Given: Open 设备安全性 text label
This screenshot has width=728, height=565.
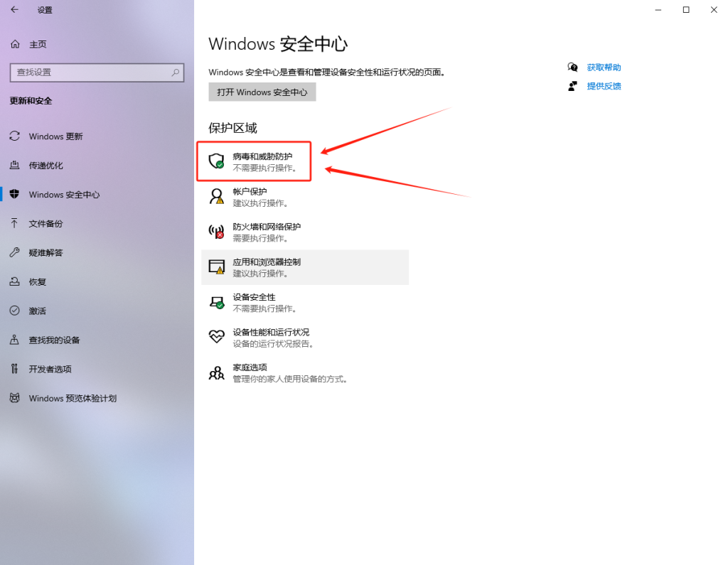Looking at the screenshot, I should tap(254, 297).
